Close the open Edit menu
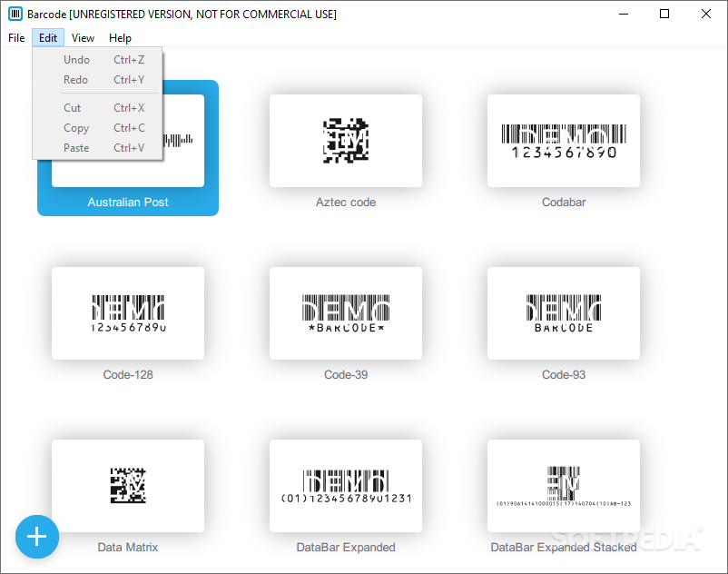Image resolution: width=728 pixels, height=574 pixels. coord(48,38)
